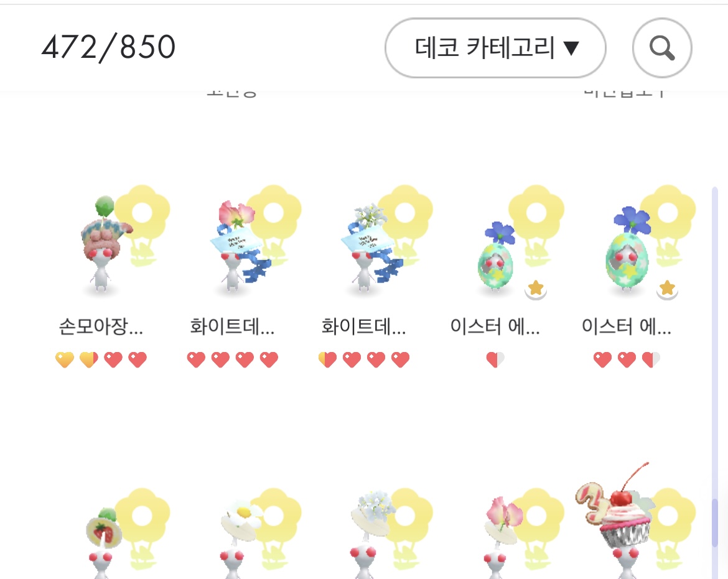Select the 손모아장 glove decor Pikmin
The image size is (728, 579).
click(106, 245)
